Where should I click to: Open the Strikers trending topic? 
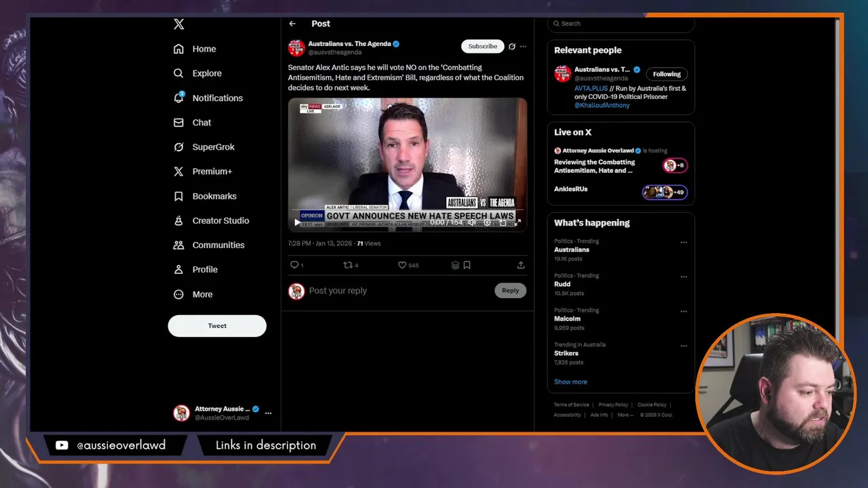tap(566, 353)
